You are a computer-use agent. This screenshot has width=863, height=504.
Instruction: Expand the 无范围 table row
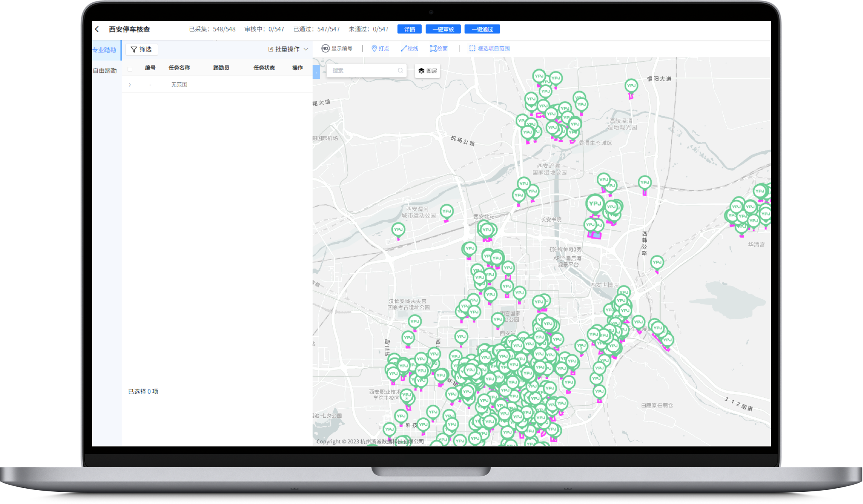pos(130,85)
